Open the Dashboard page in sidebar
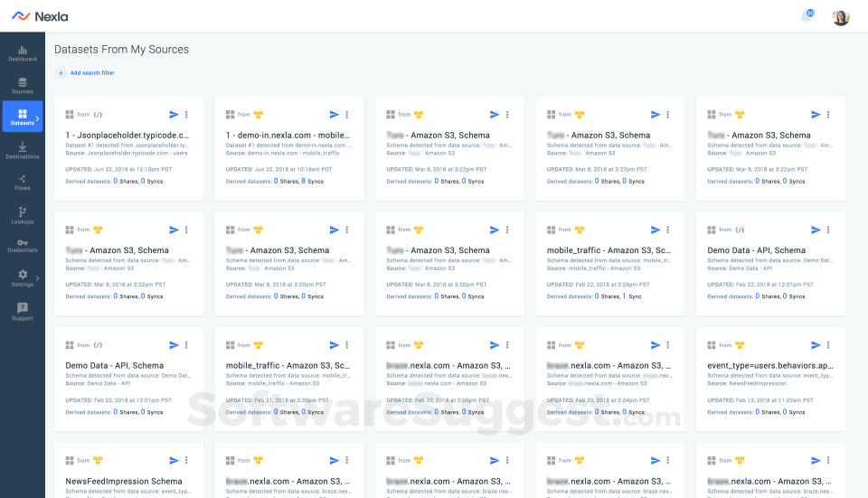868x498 pixels. [23, 53]
